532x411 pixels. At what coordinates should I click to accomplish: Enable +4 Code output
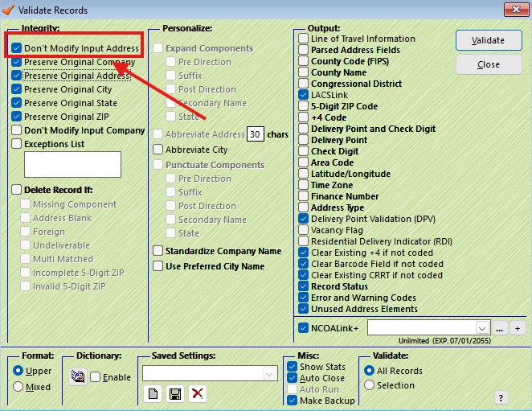click(303, 117)
